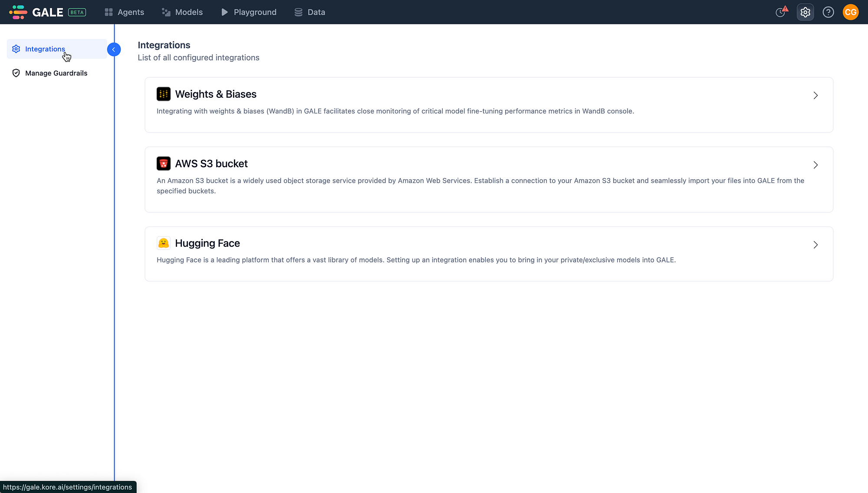Click the Hugging Face description text
Screen dimensions: 868x493
point(416,260)
